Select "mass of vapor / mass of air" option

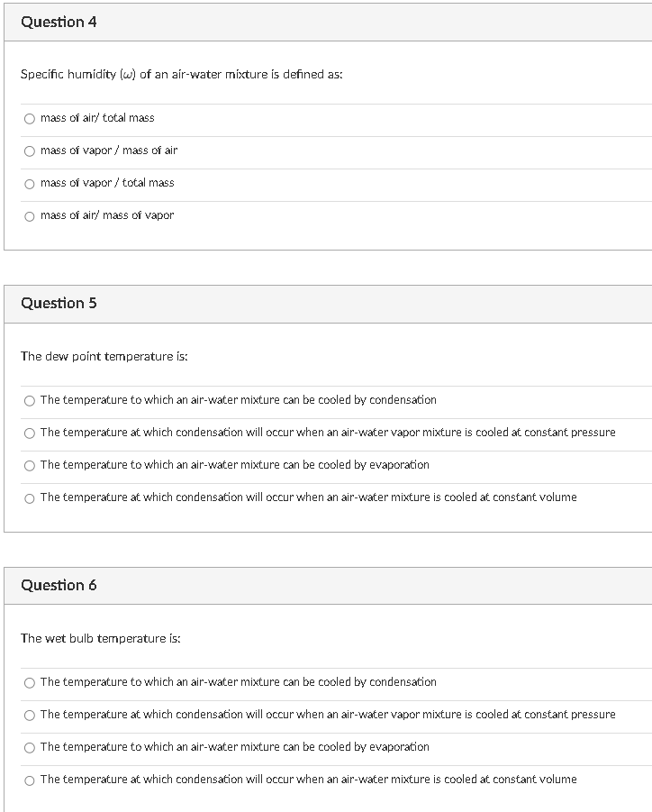[x=30, y=151]
